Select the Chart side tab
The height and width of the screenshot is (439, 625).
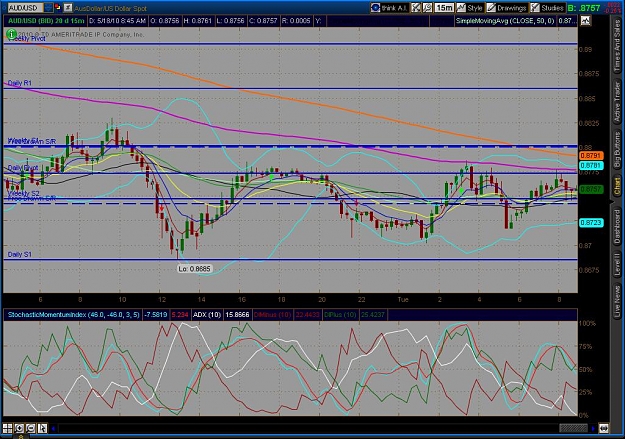click(617, 187)
